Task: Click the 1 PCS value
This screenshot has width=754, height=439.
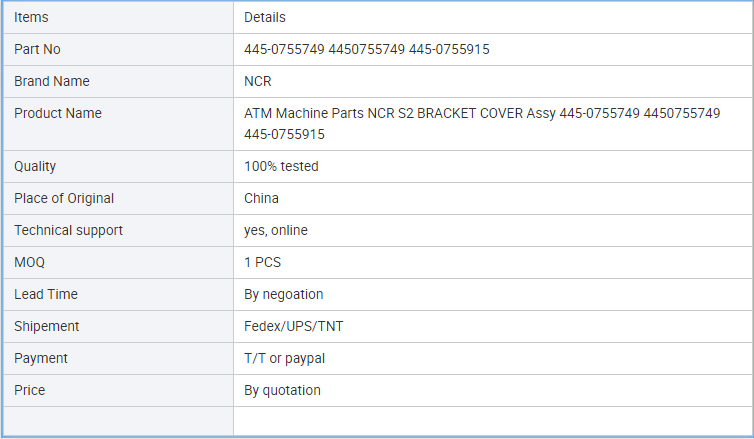Action: click(262, 263)
